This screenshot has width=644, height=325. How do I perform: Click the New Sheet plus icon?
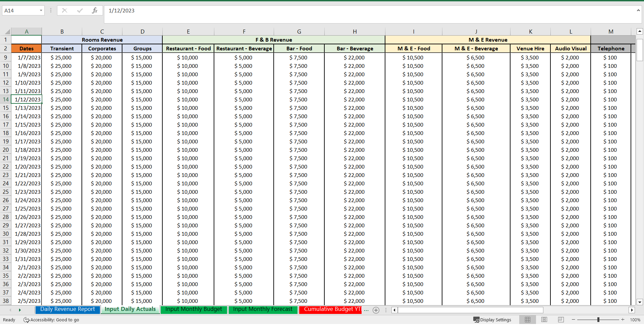click(376, 310)
